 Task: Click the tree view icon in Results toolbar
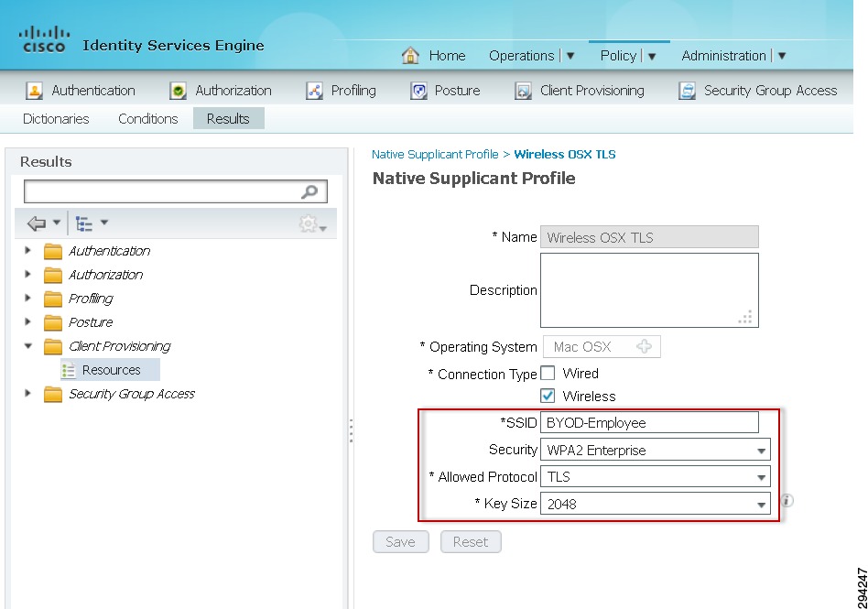pyautogui.click(x=83, y=223)
